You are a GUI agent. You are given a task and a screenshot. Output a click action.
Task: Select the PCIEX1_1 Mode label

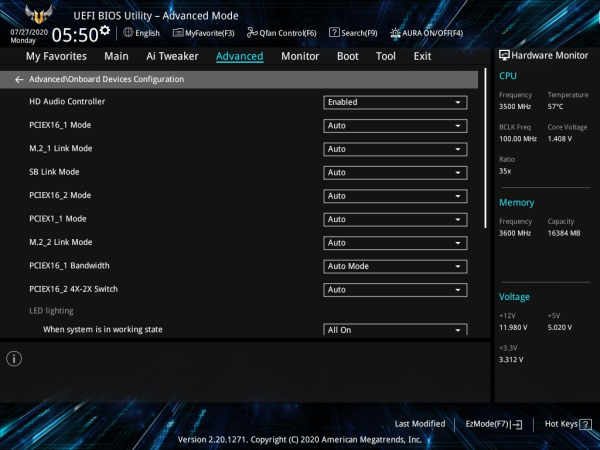[x=57, y=219]
